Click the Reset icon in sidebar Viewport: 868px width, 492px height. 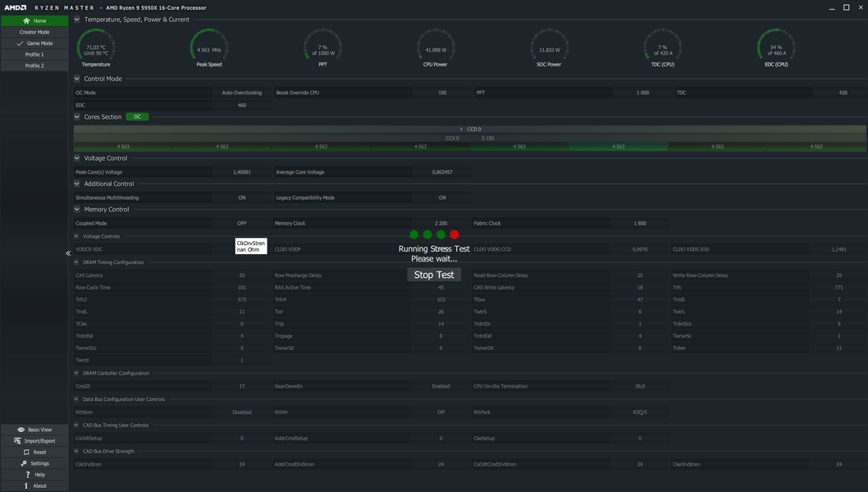point(26,452)
